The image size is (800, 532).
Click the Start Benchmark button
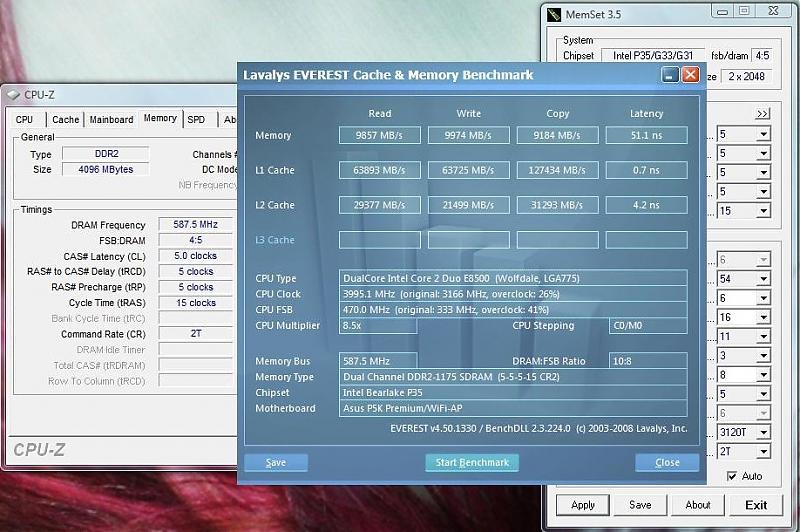click(x=472, y=463)
